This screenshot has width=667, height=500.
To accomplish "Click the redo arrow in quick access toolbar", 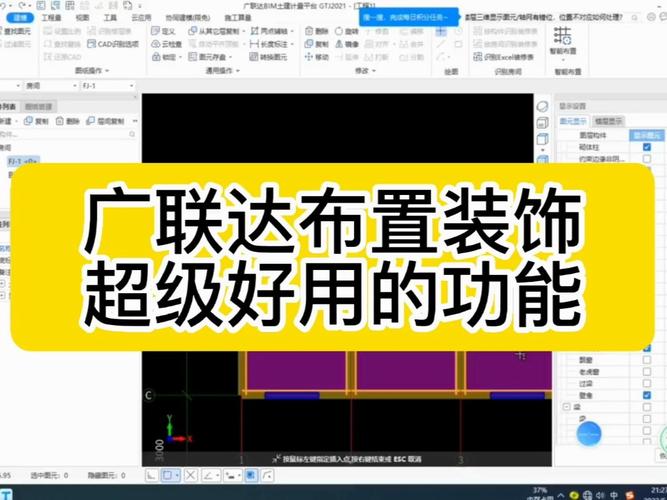I will [x=22, y=6].
